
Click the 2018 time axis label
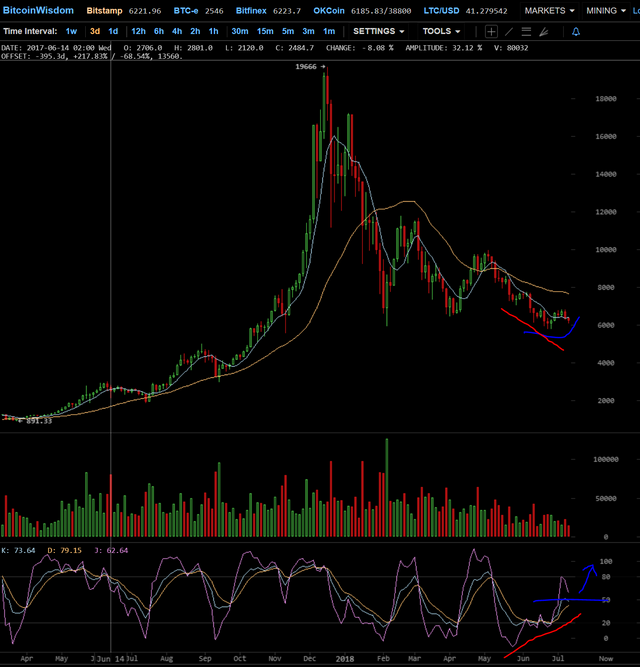tap(344, 659)
